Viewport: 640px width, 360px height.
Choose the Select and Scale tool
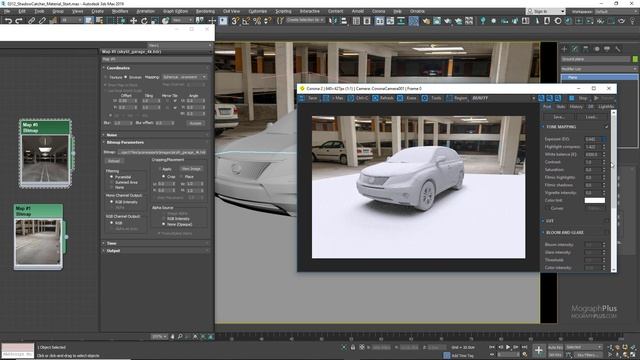click(x=155, y=20)
